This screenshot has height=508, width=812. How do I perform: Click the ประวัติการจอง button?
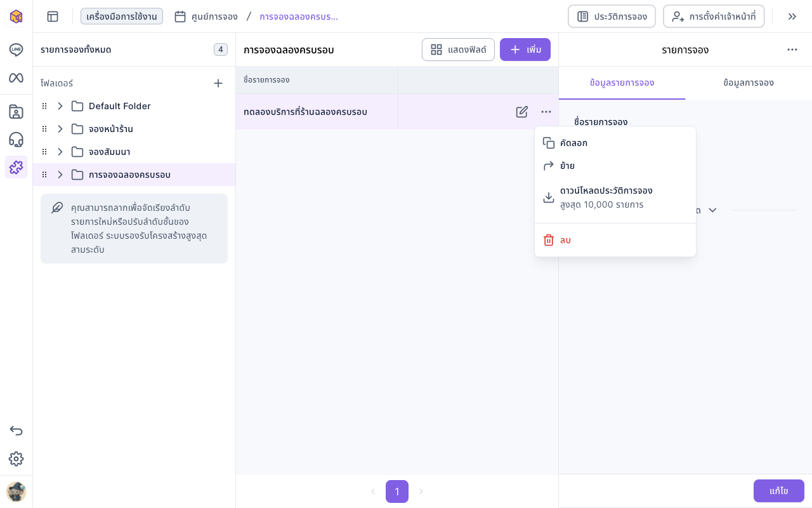click(x=612, y=17)
